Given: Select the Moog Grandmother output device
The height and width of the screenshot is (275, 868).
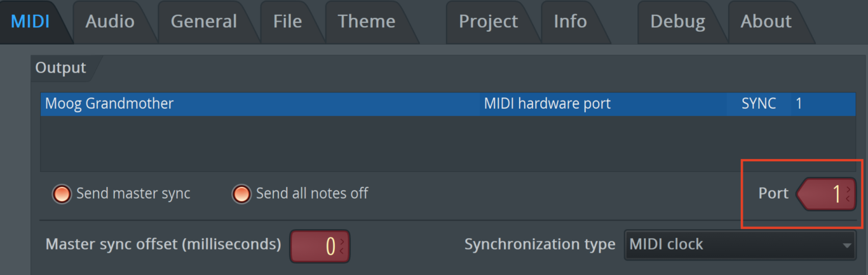Looking at the screenshot, I should [110, 104].
